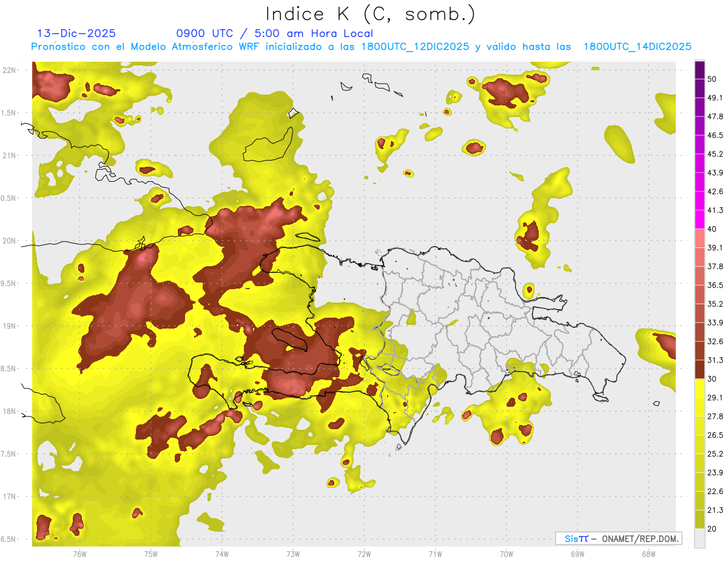Click longitude label "76W"
This screenshot has height=562, width=728.
pos(79,554)
